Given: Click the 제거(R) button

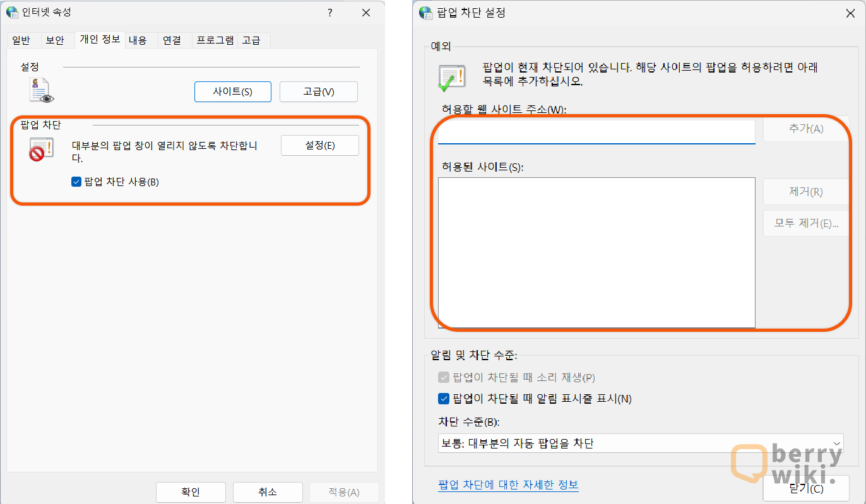Looking at the screenshot, I should pyautogui.click(x=805, y=192).
